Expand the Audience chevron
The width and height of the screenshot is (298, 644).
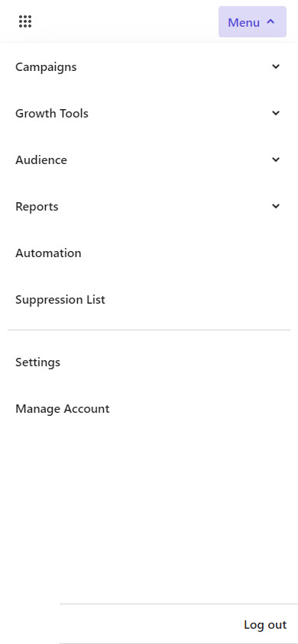pos(276,159)
